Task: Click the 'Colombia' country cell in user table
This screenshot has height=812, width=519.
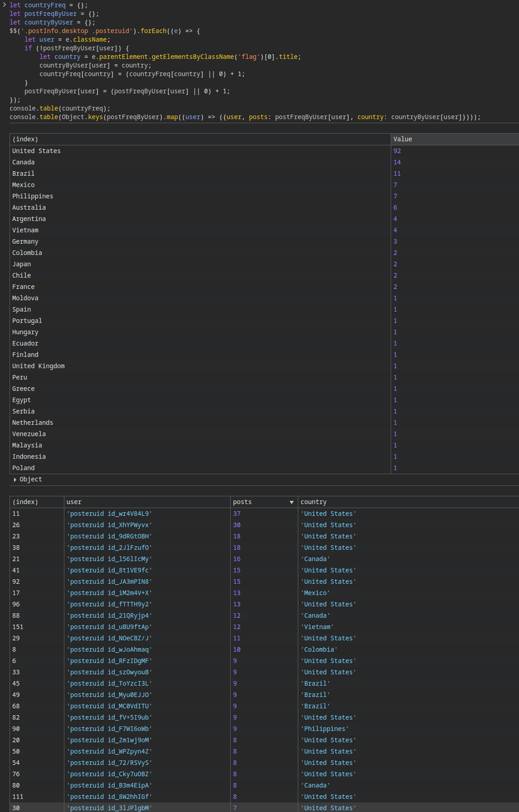Action: [319, 649]
